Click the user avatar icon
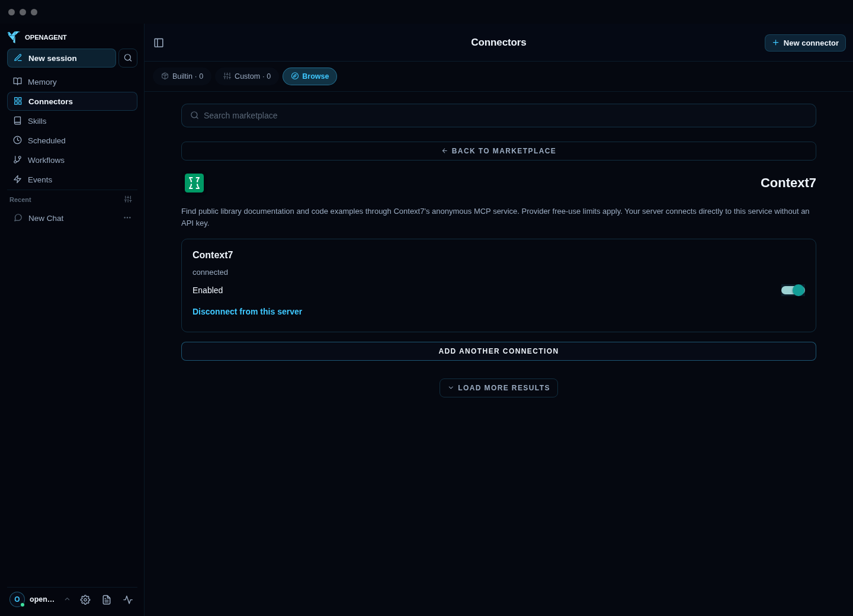The width and height of the screenshot is (853, 616). (x=17, y=599)
